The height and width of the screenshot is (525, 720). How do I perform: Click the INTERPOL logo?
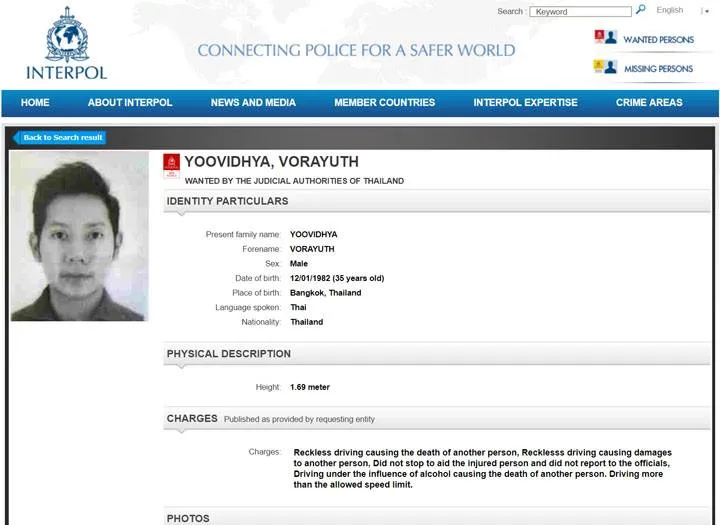click(x=66, y=44)
